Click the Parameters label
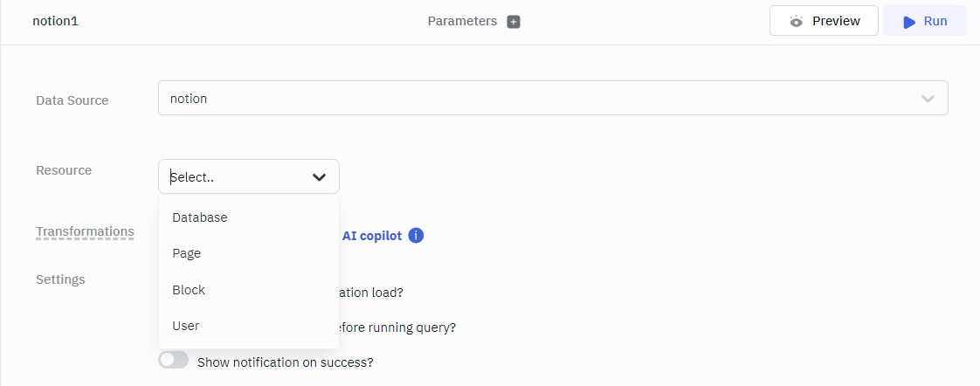Image resolution: width=980 pixels, height=386 pixels. click(x=462, y=21)
